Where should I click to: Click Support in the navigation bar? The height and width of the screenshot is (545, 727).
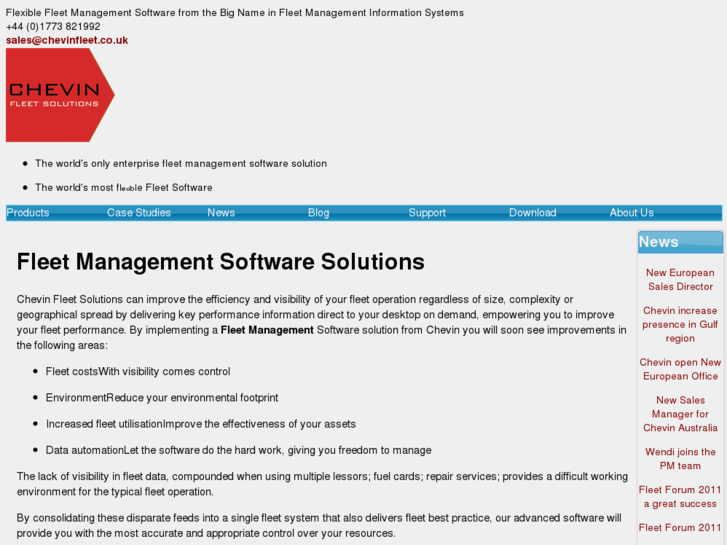pos(427,213)
